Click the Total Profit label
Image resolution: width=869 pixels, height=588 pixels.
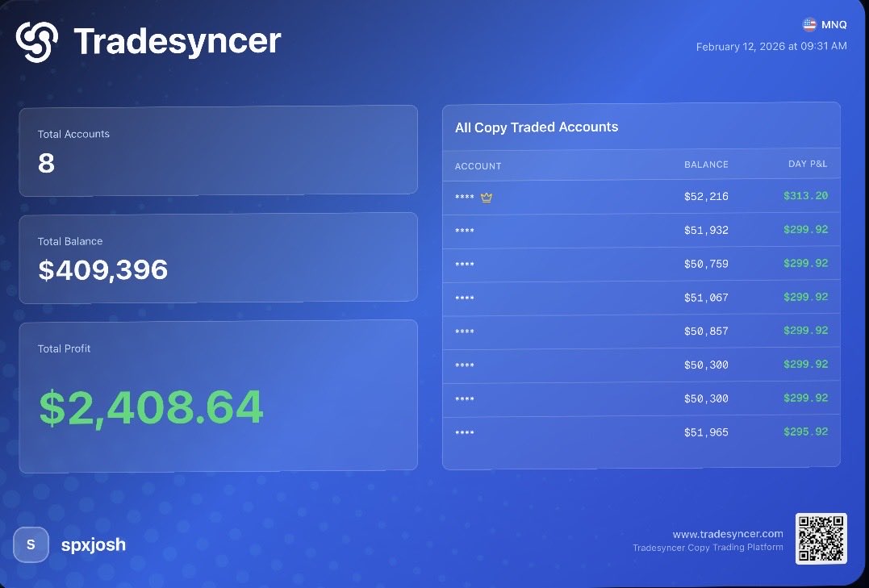65,348
